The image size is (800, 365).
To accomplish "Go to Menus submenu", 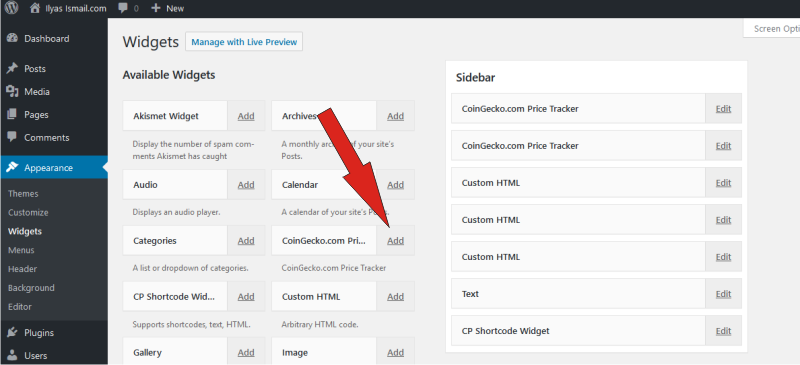I will tap(21, 250).
